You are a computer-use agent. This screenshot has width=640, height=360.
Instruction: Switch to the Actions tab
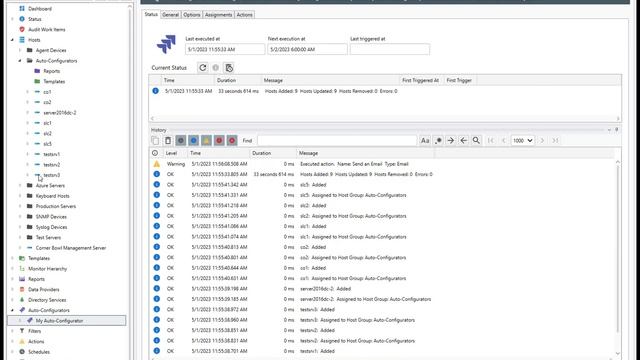click(244, 15)
